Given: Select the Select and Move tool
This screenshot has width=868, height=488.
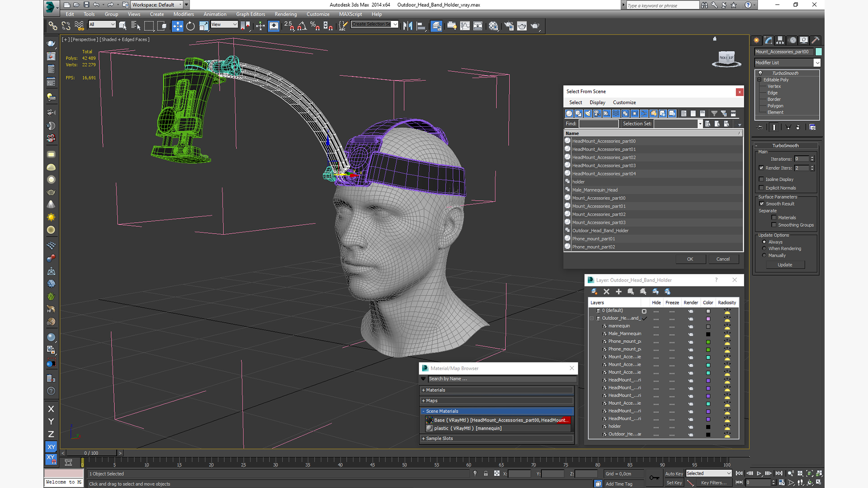Looking at the screenshot, I should pos(177,26).
